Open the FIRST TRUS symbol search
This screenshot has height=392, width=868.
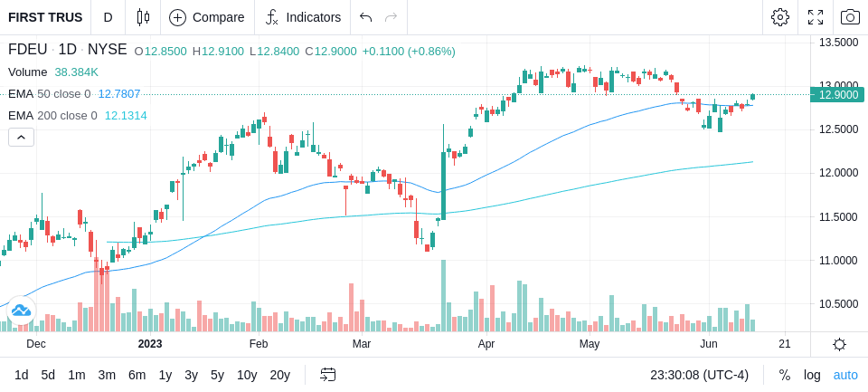click(x=45, y=17)
